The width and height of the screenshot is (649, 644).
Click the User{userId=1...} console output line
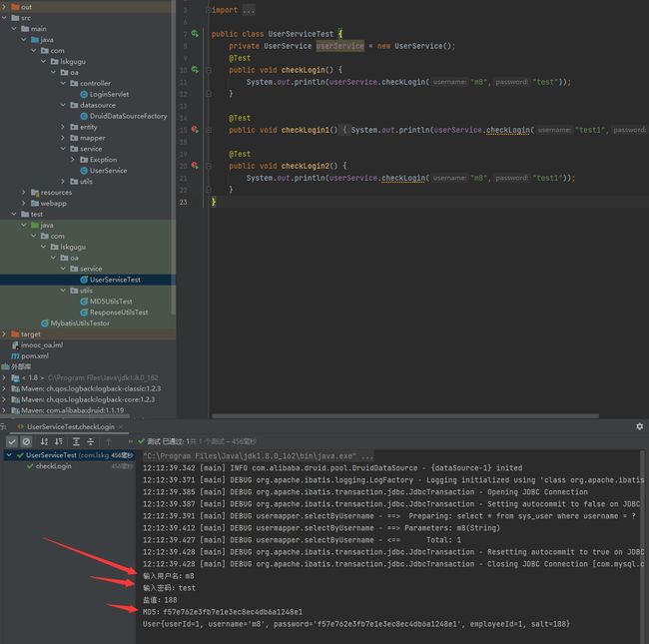click(x=356, y=624)
